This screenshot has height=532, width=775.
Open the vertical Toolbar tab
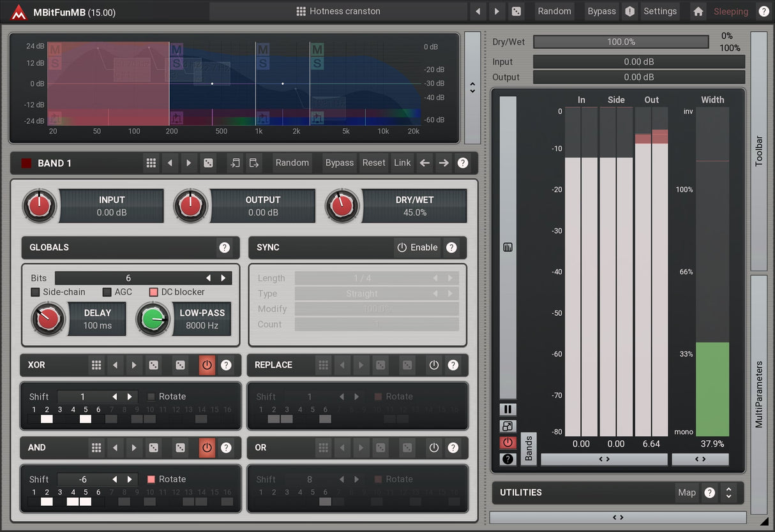point(758,151)
